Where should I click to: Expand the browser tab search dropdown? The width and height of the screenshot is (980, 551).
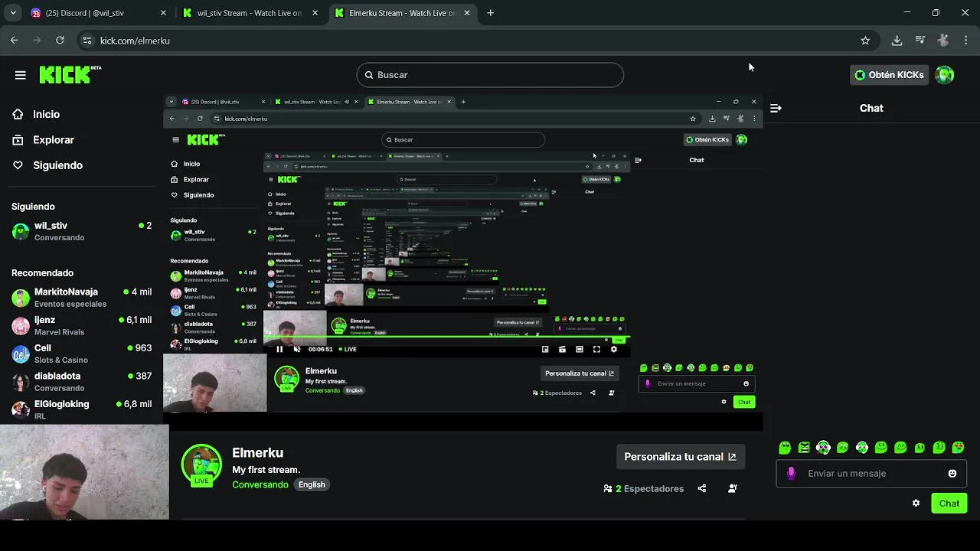(x=12, y=13)
